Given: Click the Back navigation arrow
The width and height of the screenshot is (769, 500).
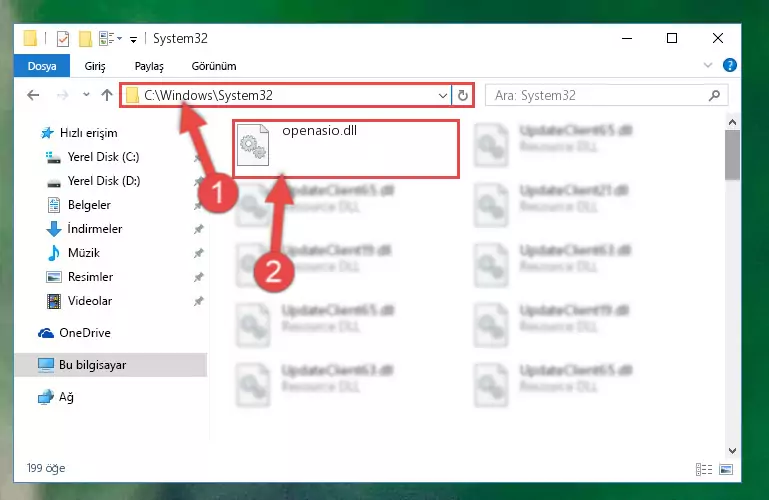Looking at the screenshot, I should 33,95.
